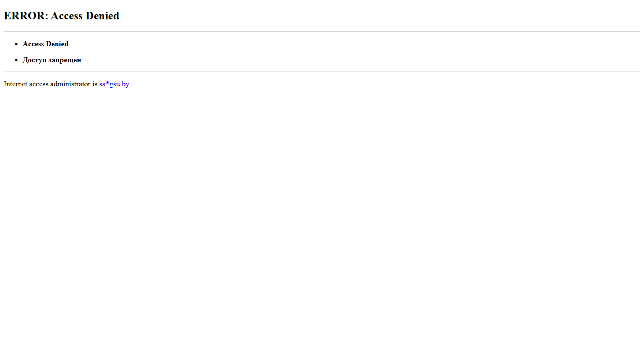Click the word 'запрещен' in the list
Viewport: 644px width, 362px height.
click(65, 60)
